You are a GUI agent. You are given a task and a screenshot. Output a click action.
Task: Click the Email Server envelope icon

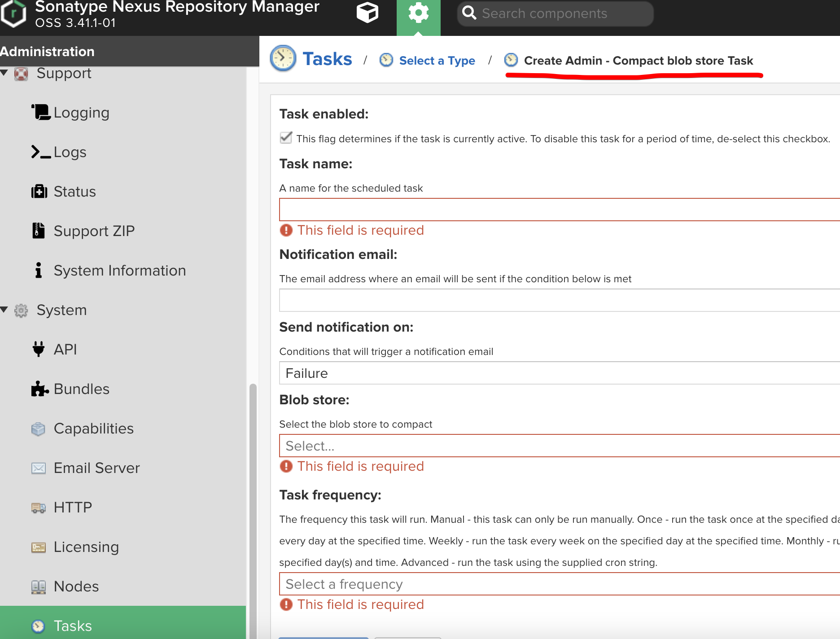click(39, 468)
